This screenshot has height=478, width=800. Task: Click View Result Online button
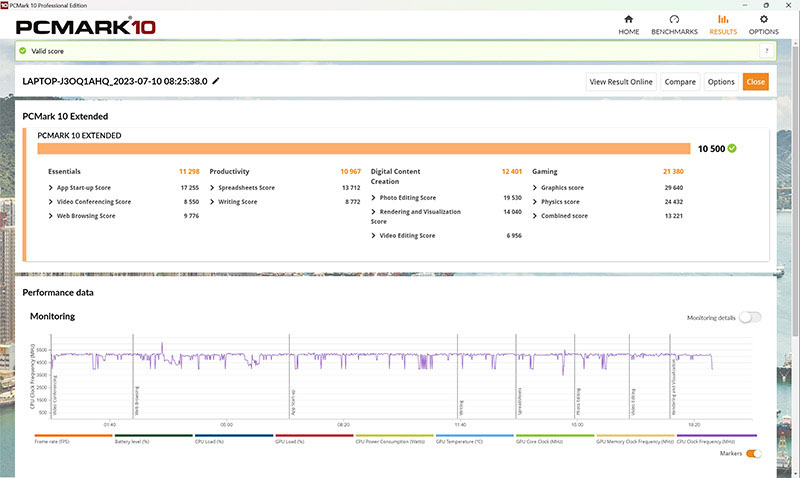tap(621, 82)
